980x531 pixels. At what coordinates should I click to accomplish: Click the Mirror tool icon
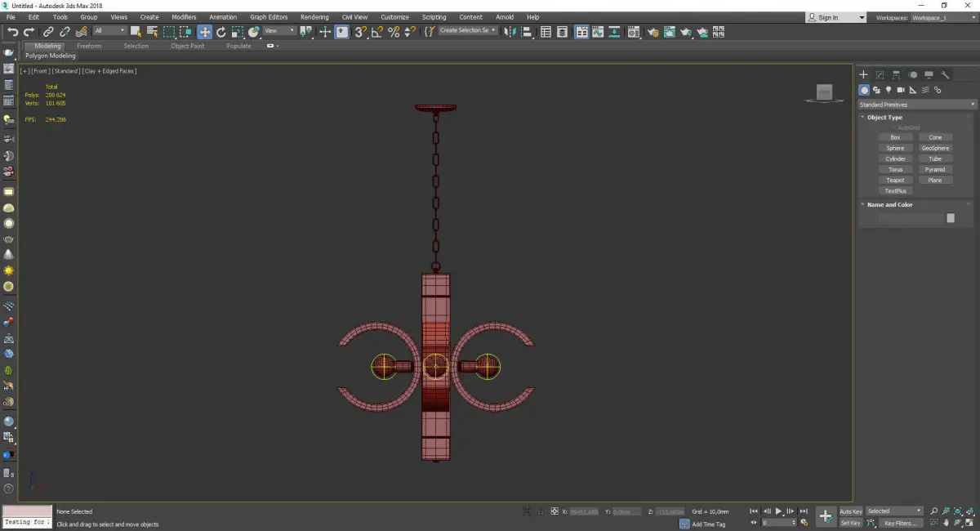510,32
